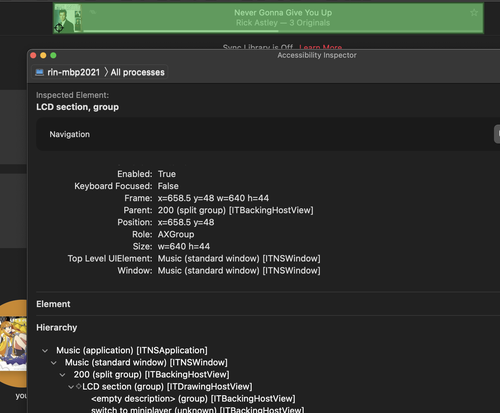Choose the rin-mbp2021 host in the target selector
This screenshot has width=500, height=413.
pos(73,72)
